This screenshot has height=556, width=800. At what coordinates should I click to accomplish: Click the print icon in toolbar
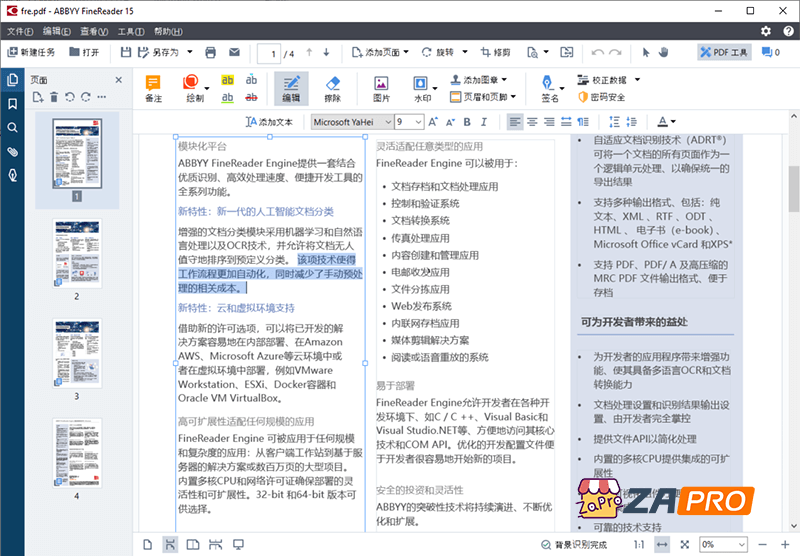point(210,52)
